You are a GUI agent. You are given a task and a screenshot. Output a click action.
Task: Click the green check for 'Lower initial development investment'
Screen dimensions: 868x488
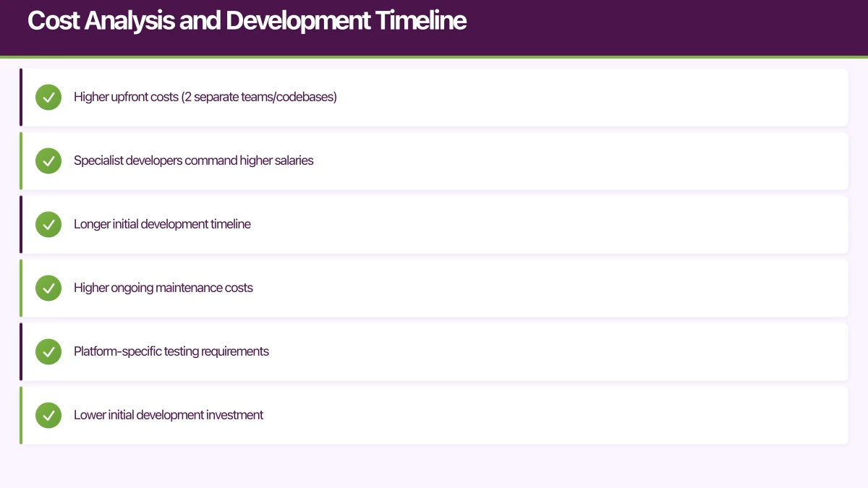[x=48, y=415]
